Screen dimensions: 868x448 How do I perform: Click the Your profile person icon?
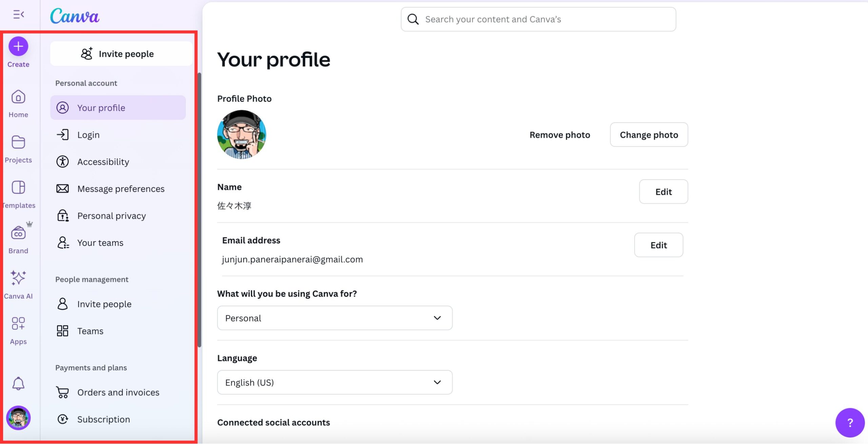[63, 108]
